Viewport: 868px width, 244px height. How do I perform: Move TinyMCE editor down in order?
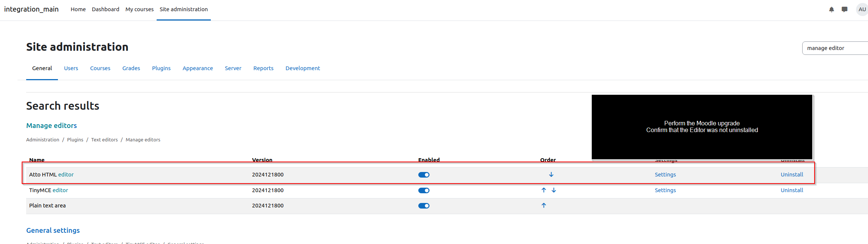tap(554, 190)
